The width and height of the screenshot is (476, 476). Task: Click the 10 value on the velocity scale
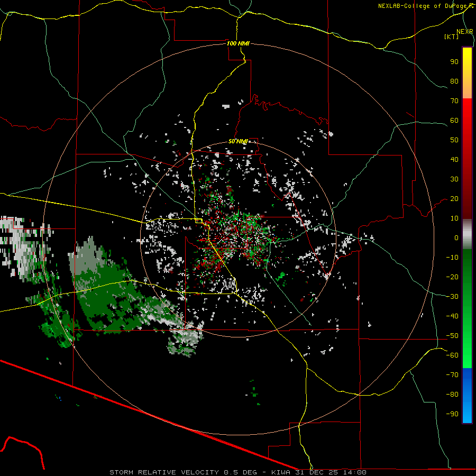454,218
